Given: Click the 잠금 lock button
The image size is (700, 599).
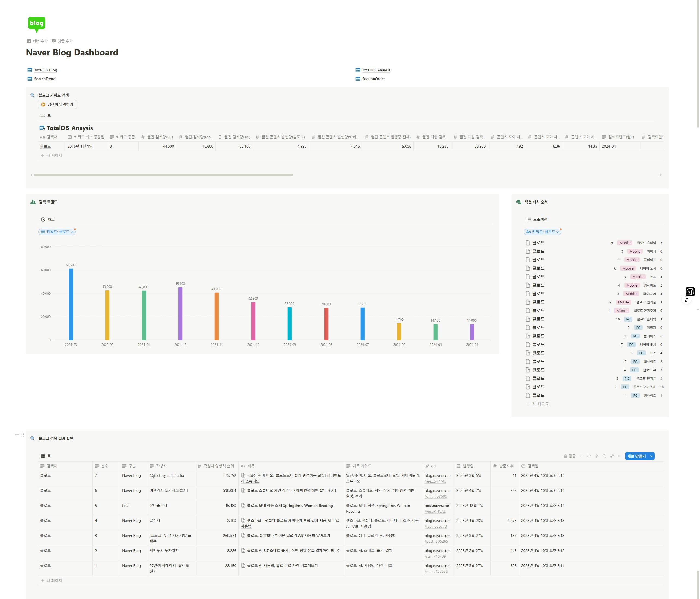Looking at the screenshot, I should [570, 456].
